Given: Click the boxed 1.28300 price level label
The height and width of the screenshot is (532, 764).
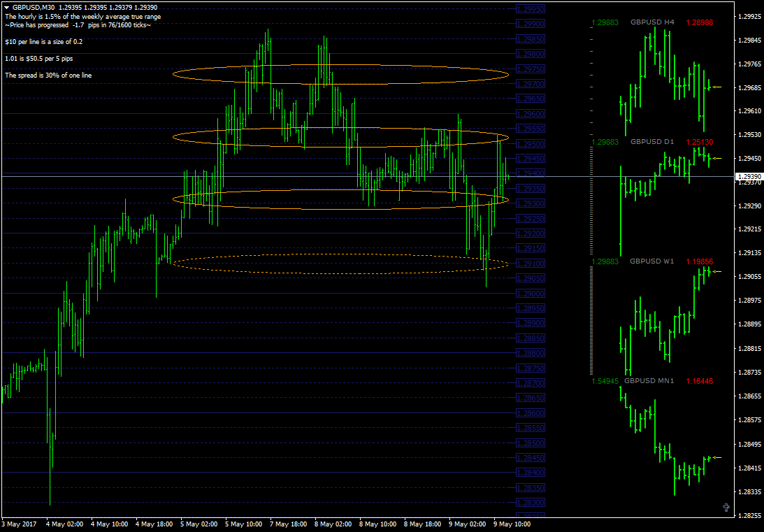Looking at the screenshot, I should point(531,502).
